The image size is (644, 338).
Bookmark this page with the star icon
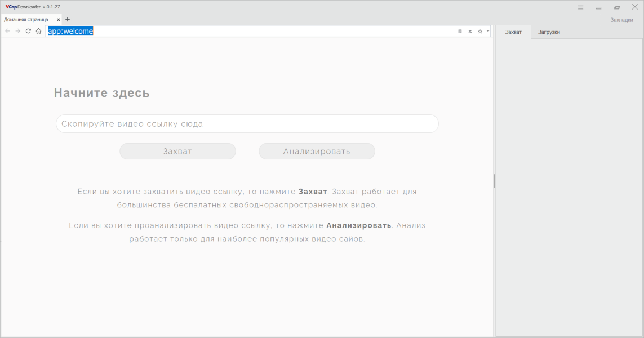(479, 31)
